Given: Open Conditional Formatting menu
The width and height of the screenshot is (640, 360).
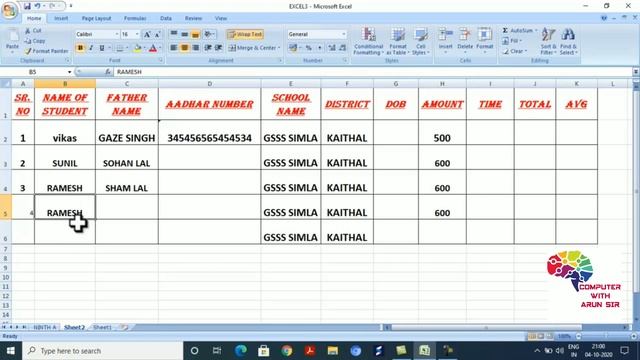Looking at the screenshot, I should (x=368, y=41).
